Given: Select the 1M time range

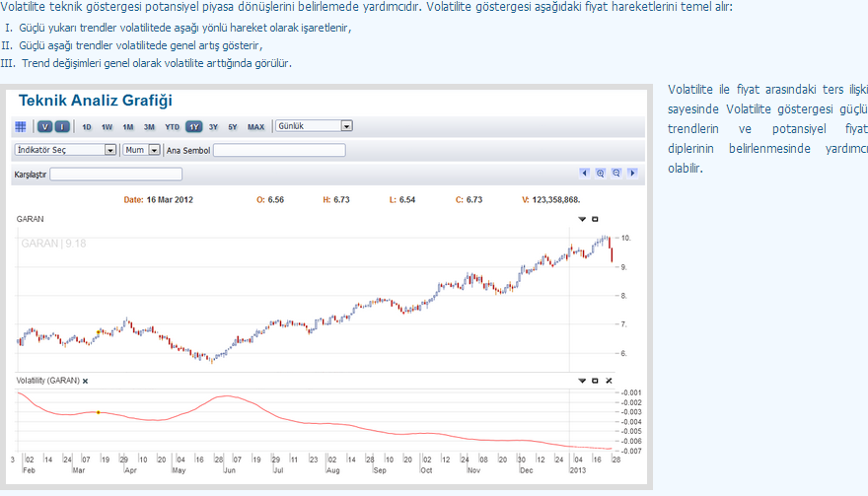Looking at the screenshot, I should coord(128,127).
